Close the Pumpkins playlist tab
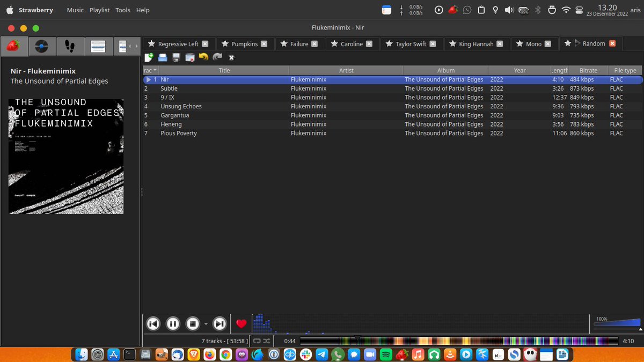This screenshot has width=644, height=362. pyautogui.click(x=264, y=44)
